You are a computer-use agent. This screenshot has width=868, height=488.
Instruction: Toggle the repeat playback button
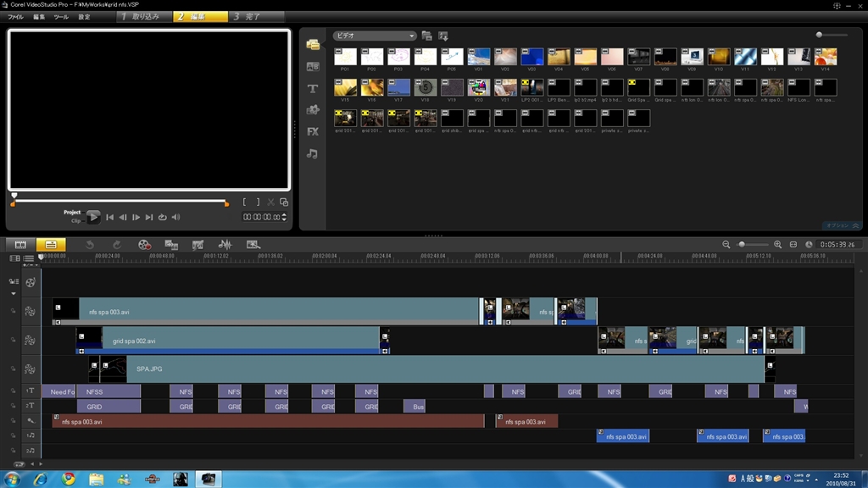point(162,218)
